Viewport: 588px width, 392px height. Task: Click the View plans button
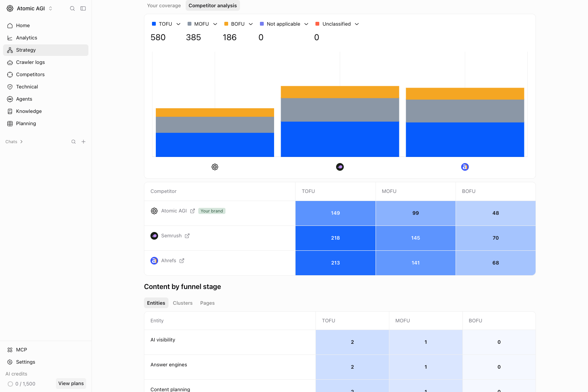point(71,384)
